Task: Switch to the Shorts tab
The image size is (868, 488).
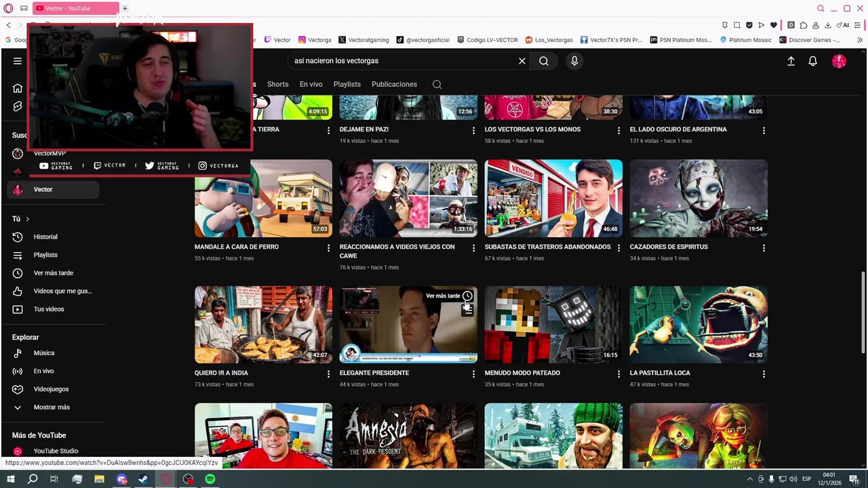Action: click(278, 84)
